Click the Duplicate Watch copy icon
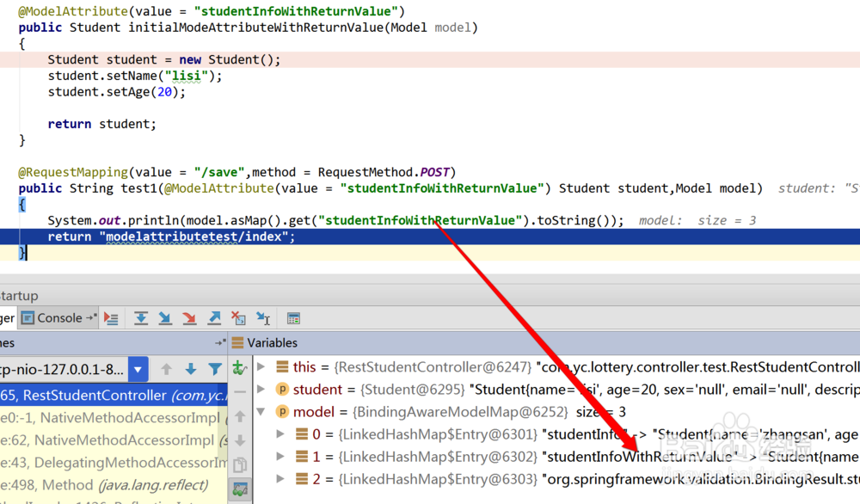 [x=240, y=465]
